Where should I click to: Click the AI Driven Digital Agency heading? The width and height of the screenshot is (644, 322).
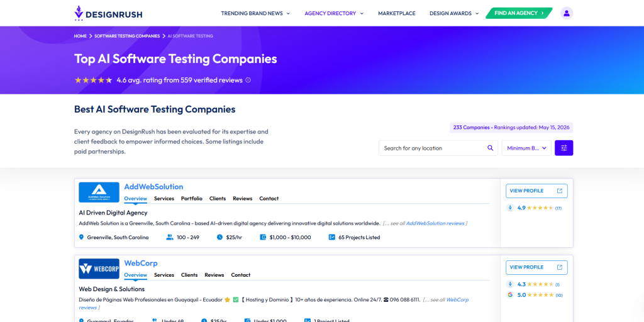pyautogui.click(x=113, y=213)
